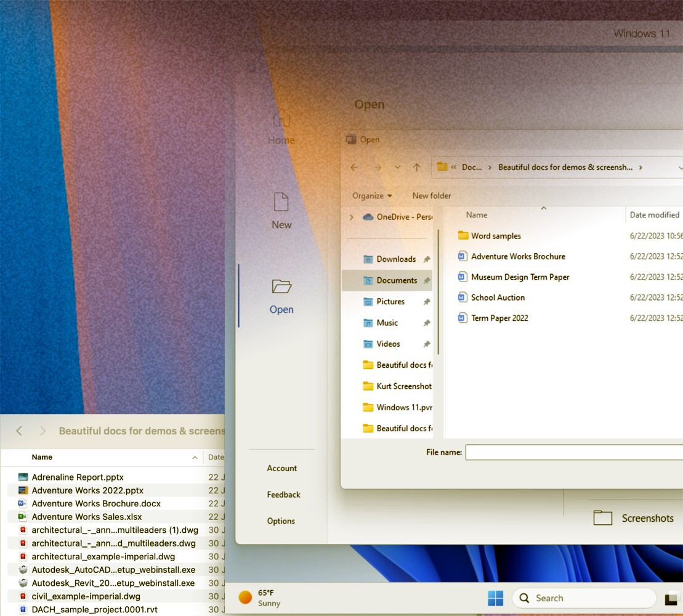Click the Home icon in Word sidebar
The image size is (683, 616).
coord(281,118)
